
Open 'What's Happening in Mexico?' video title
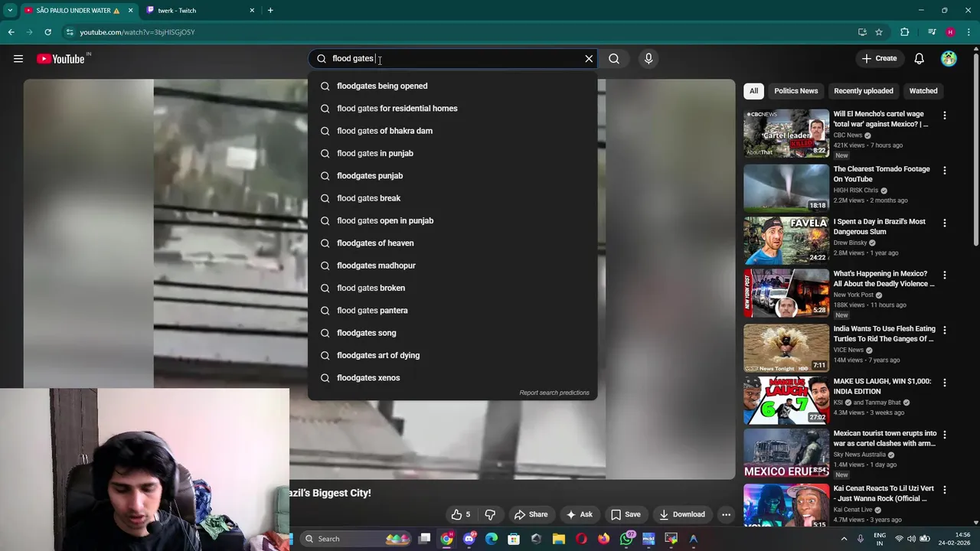884,279
